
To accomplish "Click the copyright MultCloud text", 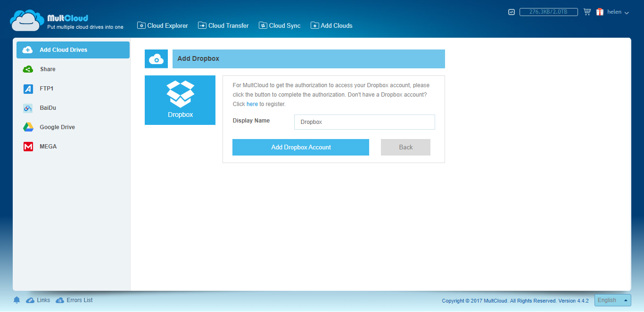I will click(x=515, y=301).
